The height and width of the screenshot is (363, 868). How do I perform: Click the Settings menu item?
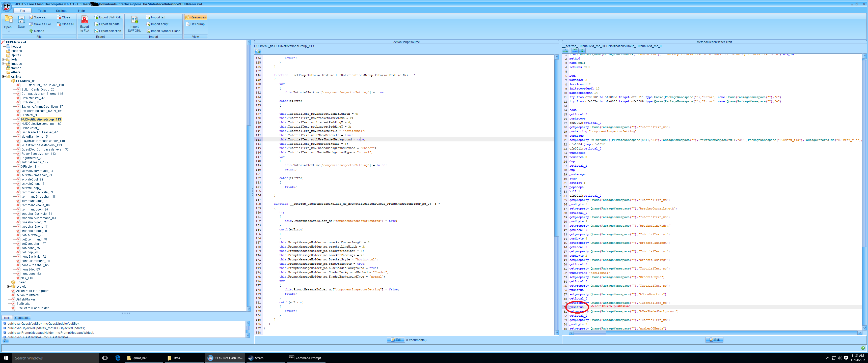[x=61, y=10]
